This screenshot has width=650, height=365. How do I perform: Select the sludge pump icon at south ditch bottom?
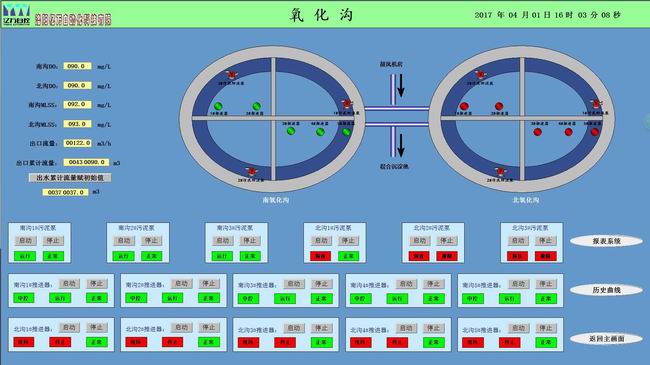point(251,171)
